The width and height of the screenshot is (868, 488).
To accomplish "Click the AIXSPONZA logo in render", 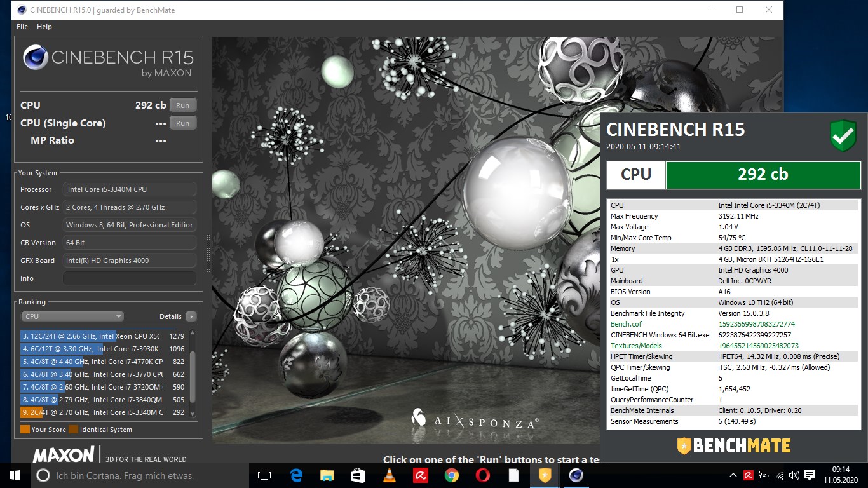I will coord(475,418).
